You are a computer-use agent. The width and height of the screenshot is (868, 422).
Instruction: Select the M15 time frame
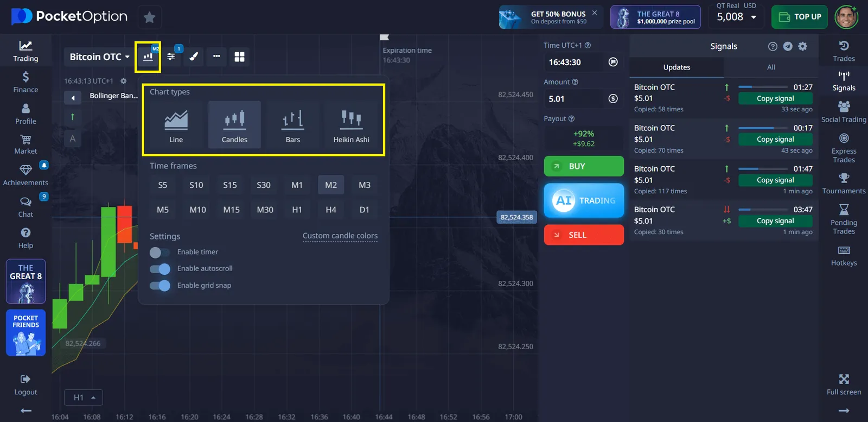[x=231, y=210]
